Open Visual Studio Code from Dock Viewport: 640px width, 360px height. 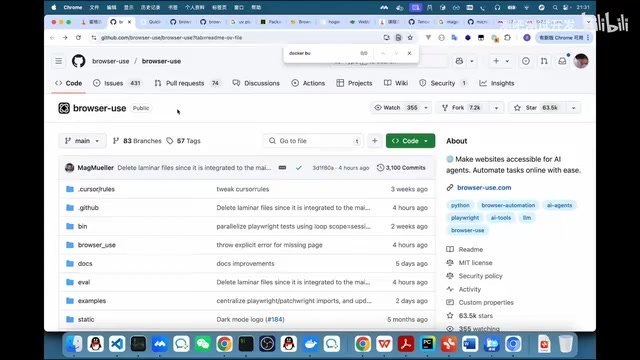[117, 344]
